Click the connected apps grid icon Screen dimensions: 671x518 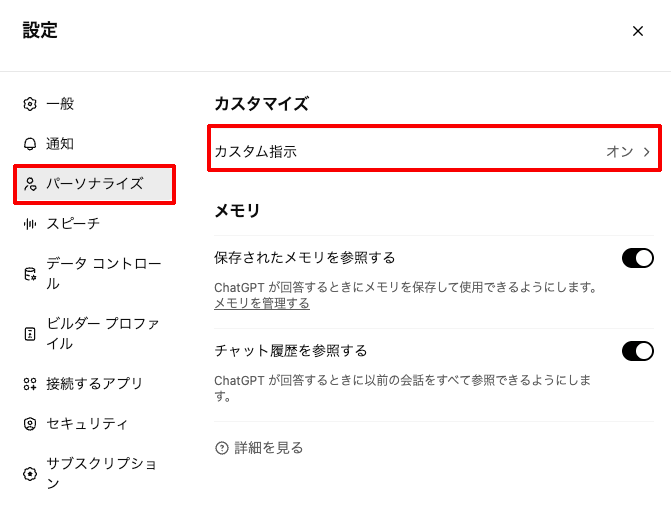tap(30, 384)
